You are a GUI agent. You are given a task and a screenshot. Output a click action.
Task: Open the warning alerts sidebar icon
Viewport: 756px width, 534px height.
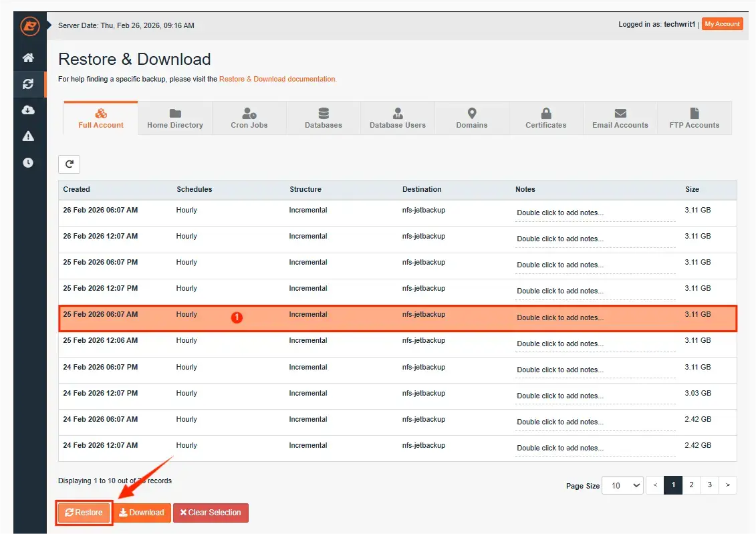[x=28, y=136]
